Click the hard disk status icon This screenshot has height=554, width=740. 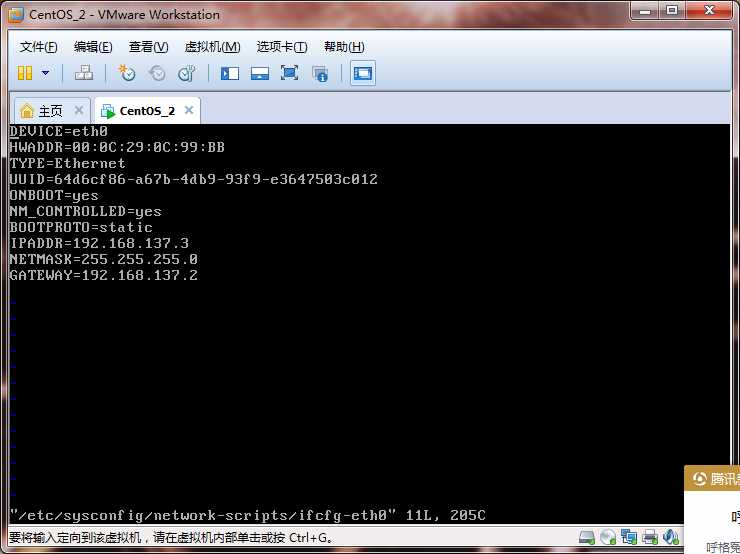coord(587,537)
